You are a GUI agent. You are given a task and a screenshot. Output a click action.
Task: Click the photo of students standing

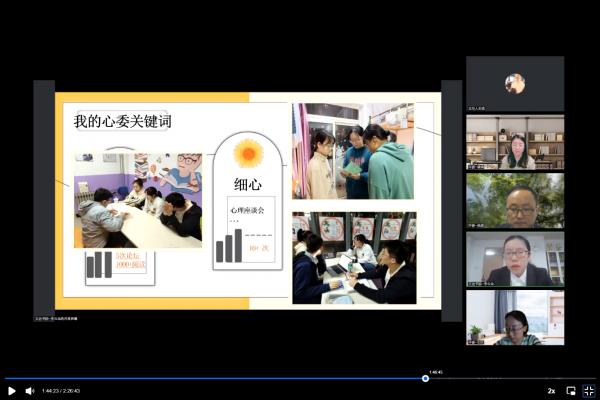point(353,151)
